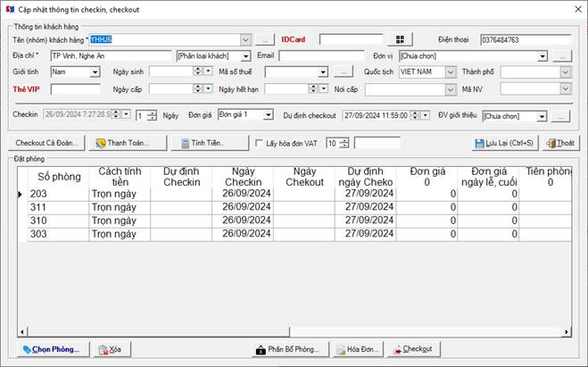This screenshot has width=588, height=367.
Task: Save with Lưu Lại (Ctrl+S) button
Action: point(505,143)
